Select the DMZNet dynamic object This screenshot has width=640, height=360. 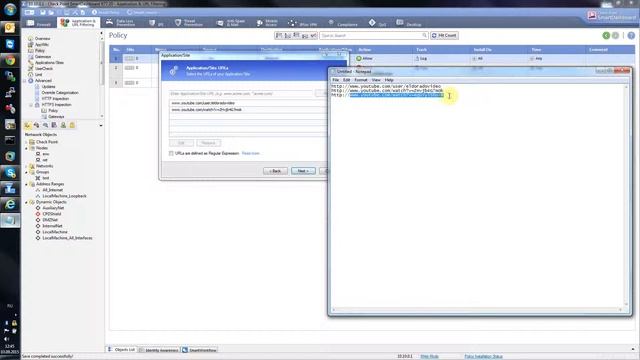pyautogui.click(x=47, y=220)
